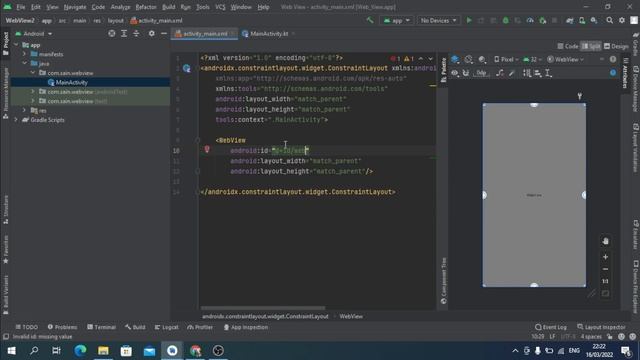Open the app run configuration dropdown
The width and height of the screenshot is (640, 360).
tap(396, 20)
